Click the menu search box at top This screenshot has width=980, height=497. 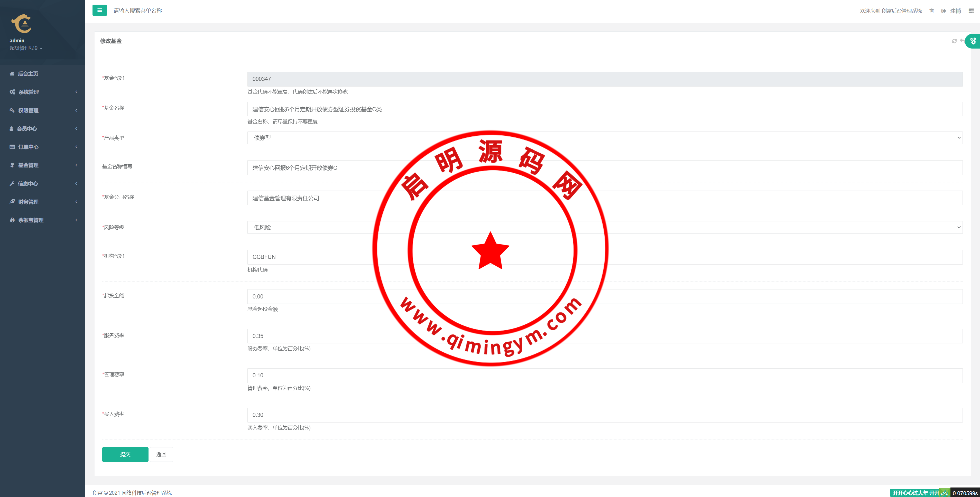(x=138, y=11)
